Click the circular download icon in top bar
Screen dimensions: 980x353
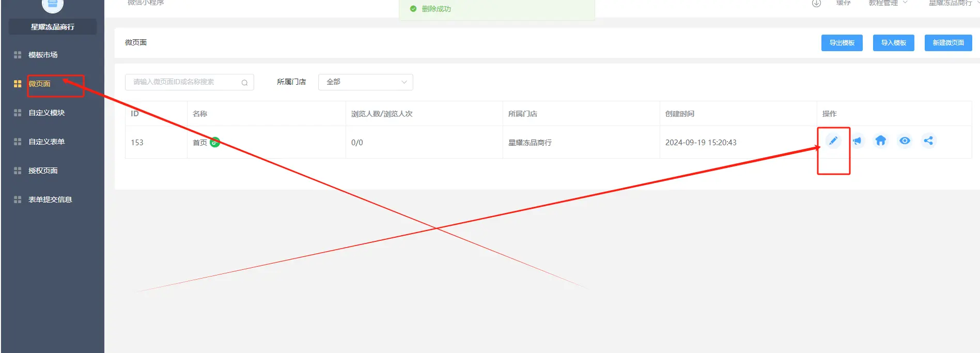tap(816, 4)
